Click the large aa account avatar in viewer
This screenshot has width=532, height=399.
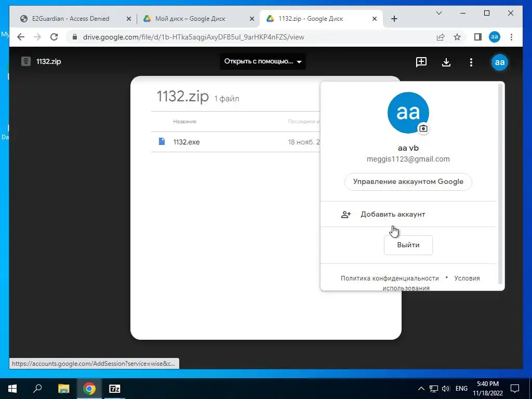pos(499,62)
